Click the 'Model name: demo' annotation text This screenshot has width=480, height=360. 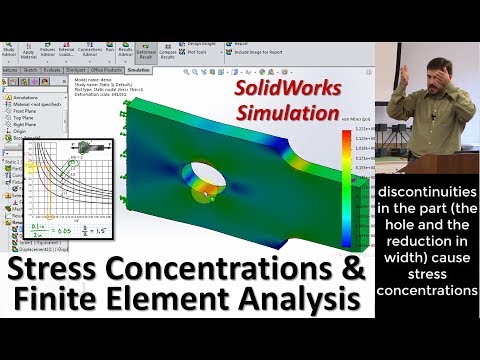point(93,80)
